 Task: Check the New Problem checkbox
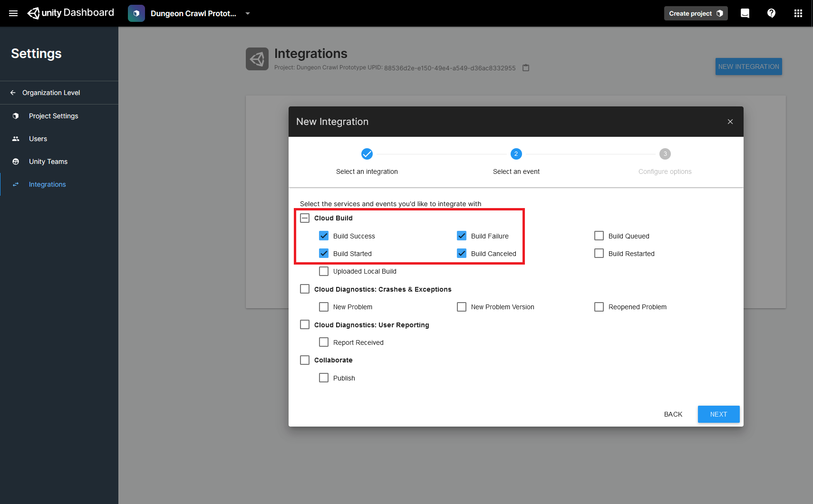coord(324,307)
